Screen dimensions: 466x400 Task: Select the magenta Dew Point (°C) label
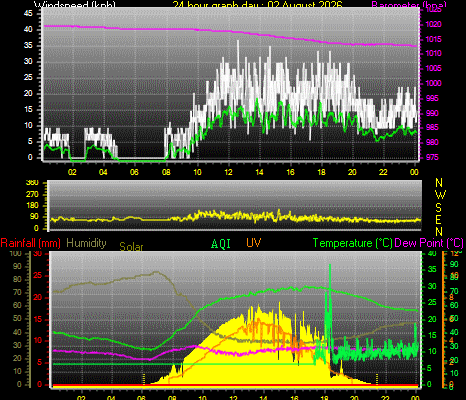(429, 243)
